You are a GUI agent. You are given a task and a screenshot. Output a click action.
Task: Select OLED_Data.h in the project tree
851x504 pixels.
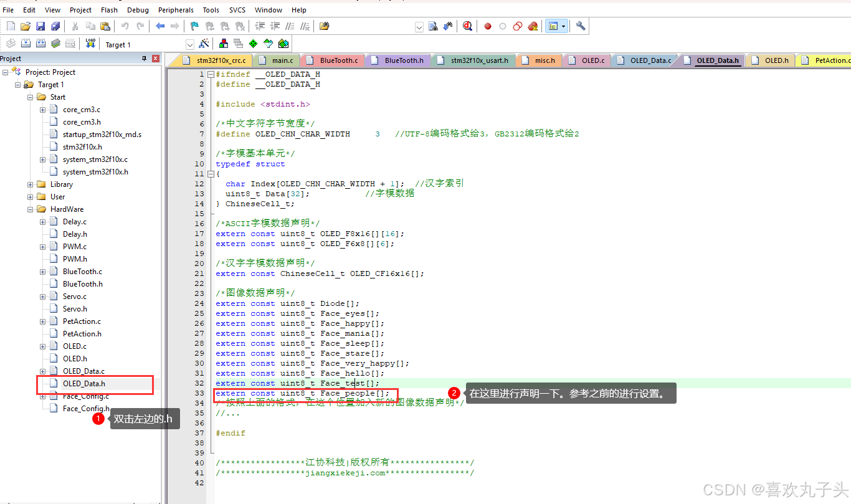(x=84, y=384)
